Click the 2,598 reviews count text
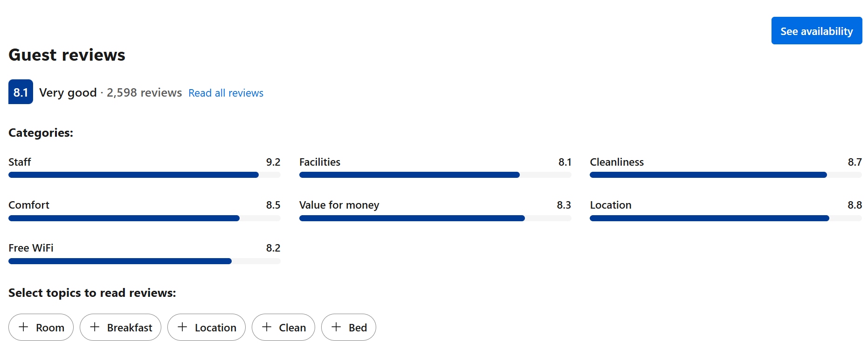The image size is (868, 351). click(x=144, y=93)
